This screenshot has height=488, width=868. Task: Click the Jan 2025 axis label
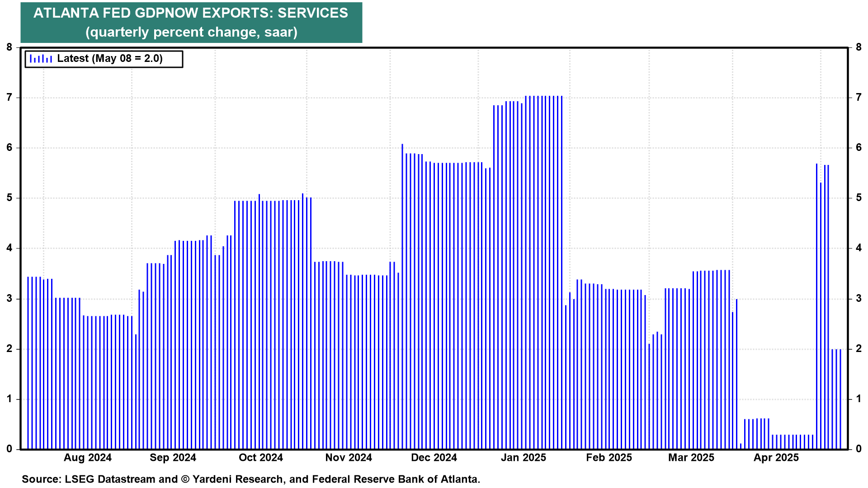[523, 458]
